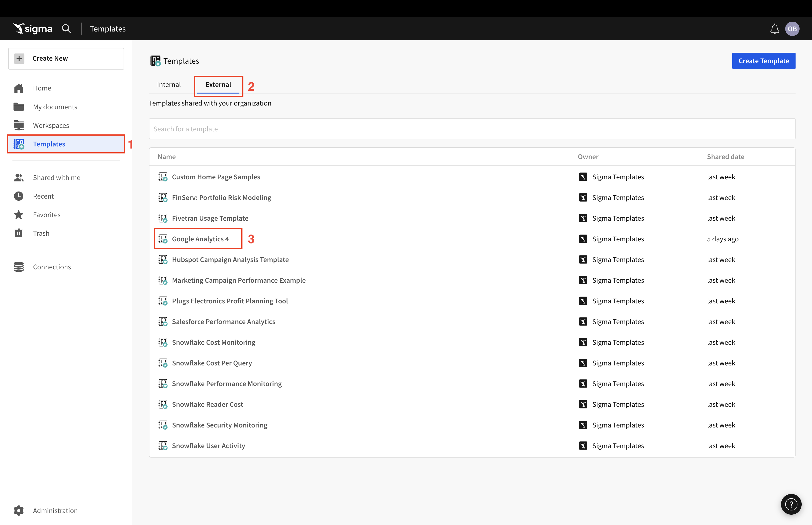This screenshot has height=525, width=812.
Task: Open the notifications bell
Action: 774,29
